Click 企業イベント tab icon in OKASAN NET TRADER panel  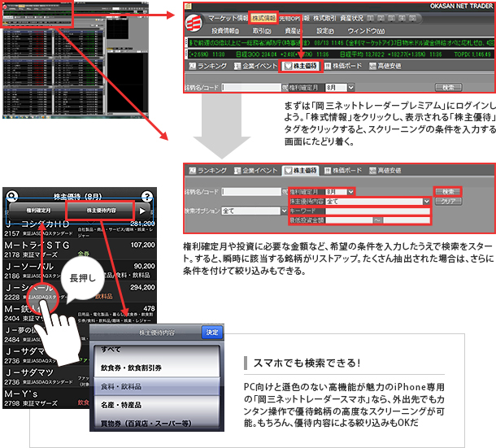237,66
